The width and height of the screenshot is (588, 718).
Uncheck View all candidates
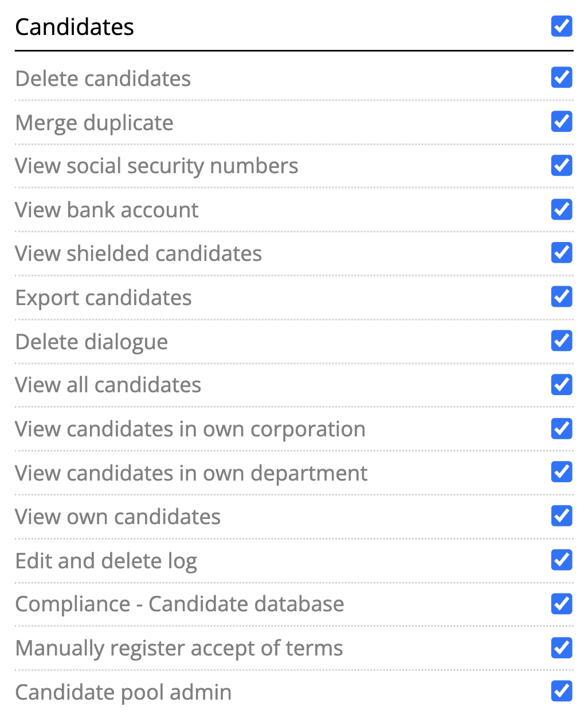pyautogui.click(x=561, y=384)
